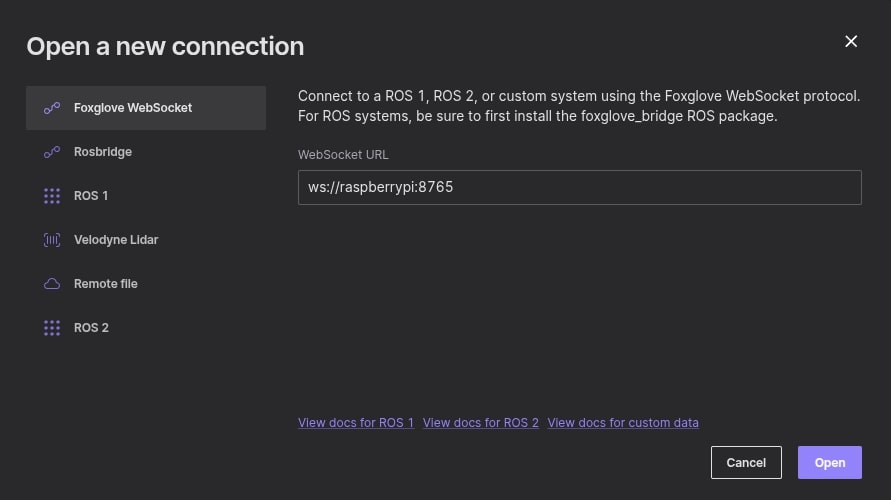
Task: Choose the Rosbridge label as connection type
Action: tap(103, 152)
